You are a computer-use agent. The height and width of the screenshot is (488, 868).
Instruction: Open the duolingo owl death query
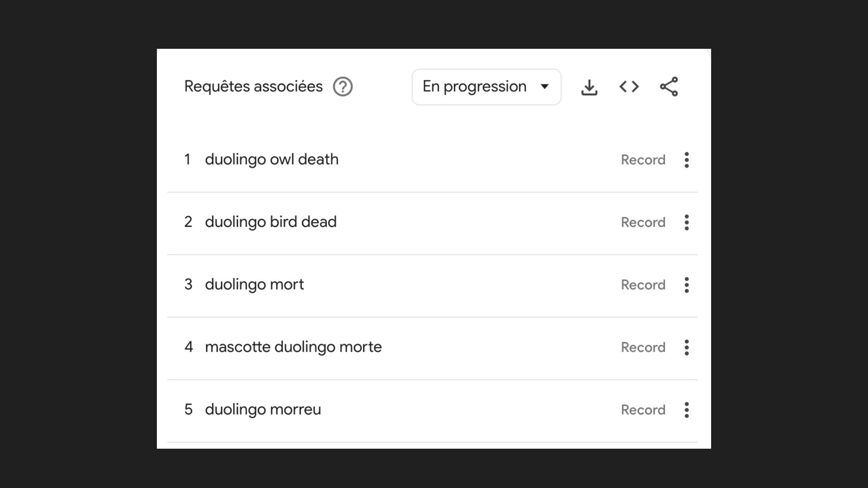click(x=271, y=160)
